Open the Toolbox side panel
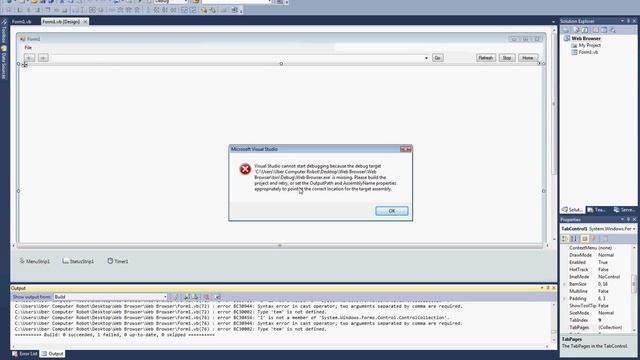The height and width of the screenshot is (360, 640). coord(4,31)
